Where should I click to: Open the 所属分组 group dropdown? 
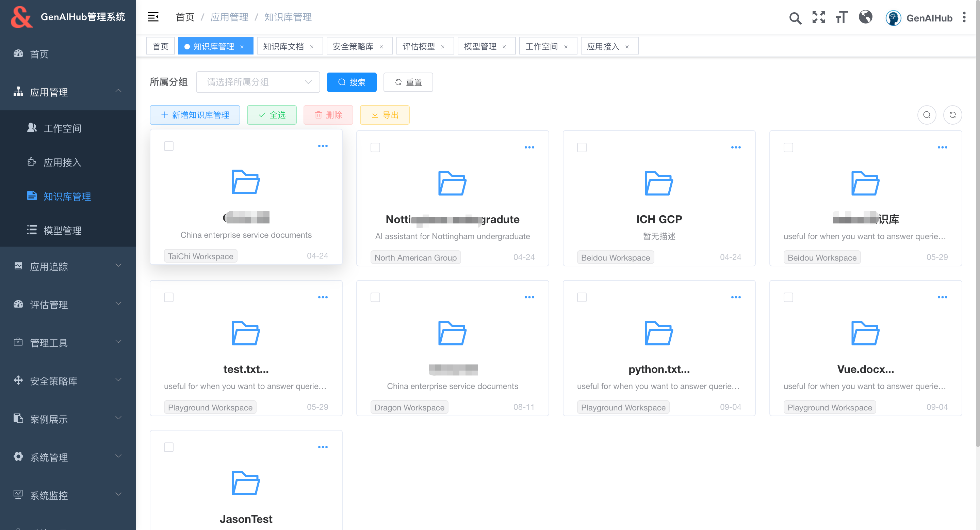(258, 82)
